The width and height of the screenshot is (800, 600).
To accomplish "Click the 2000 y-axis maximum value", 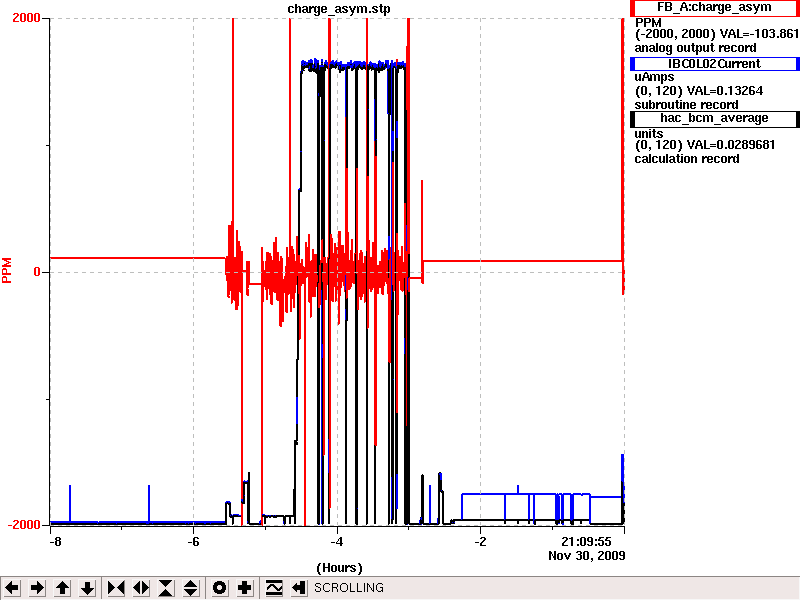I will [x=26, y=18].
